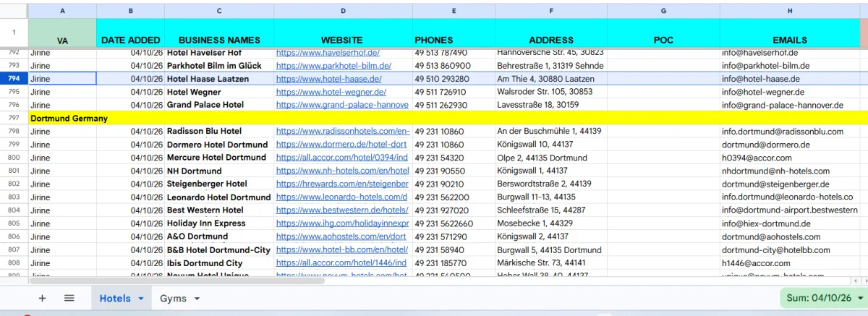This screenshot has height=316, width=868.
Task: Open the dormero.de hotel link
Action: pyautogui.click(x=343, y=145)
